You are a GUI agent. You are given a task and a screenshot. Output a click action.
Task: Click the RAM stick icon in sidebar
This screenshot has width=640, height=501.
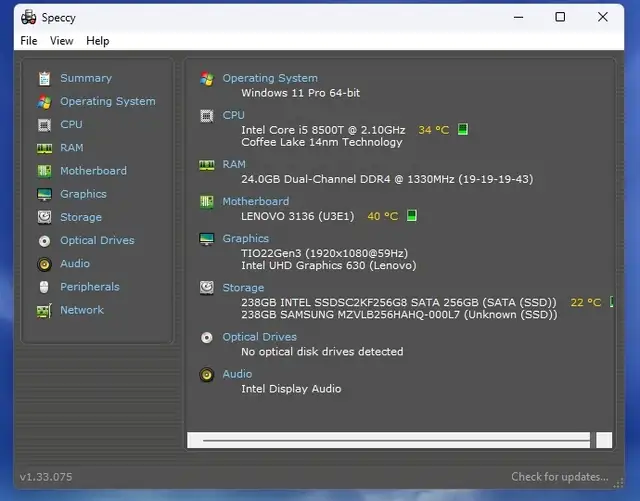44,148
